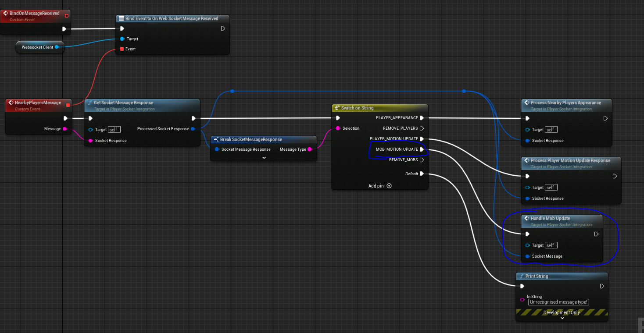Select the Target pin on Bind Event node
644x333 pixels.
pos(122,39)
